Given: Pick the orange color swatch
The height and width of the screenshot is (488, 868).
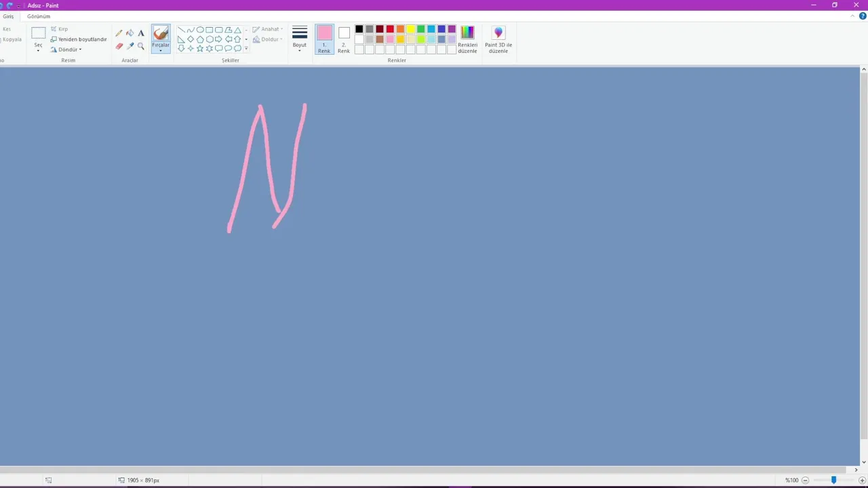Looking at the screenshot, I should tap(400, 28).
